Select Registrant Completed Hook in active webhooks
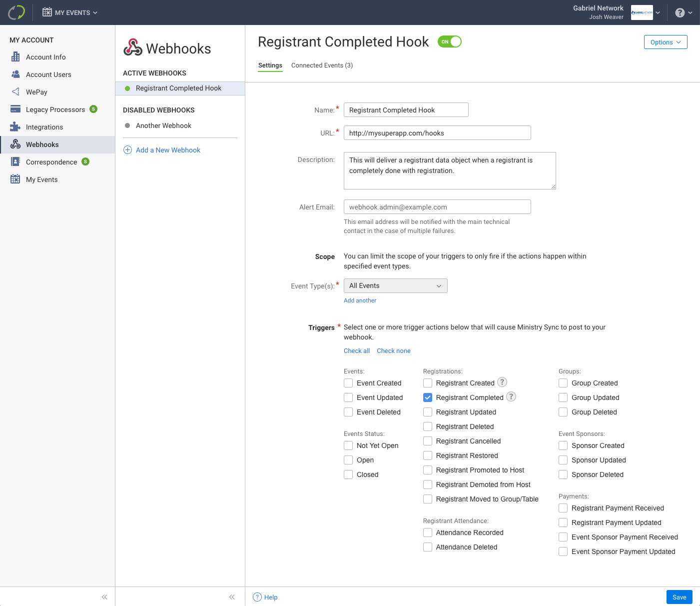This screenshot has height=606, width=700. (180, 88)
